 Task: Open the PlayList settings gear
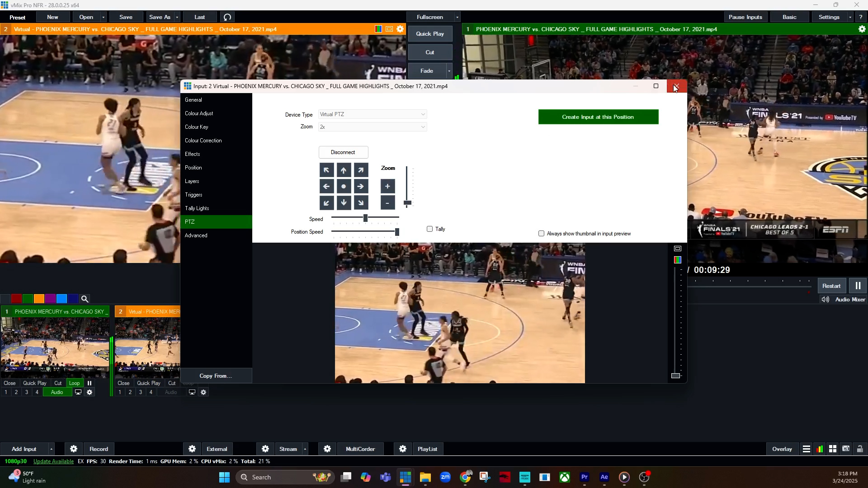pos(403,449)
